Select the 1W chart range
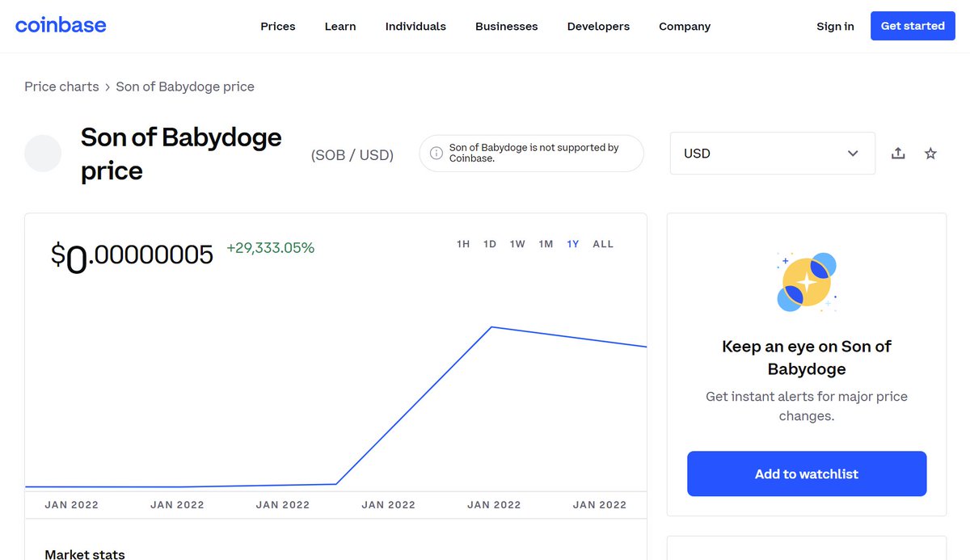970x560 pixels. 517,244
